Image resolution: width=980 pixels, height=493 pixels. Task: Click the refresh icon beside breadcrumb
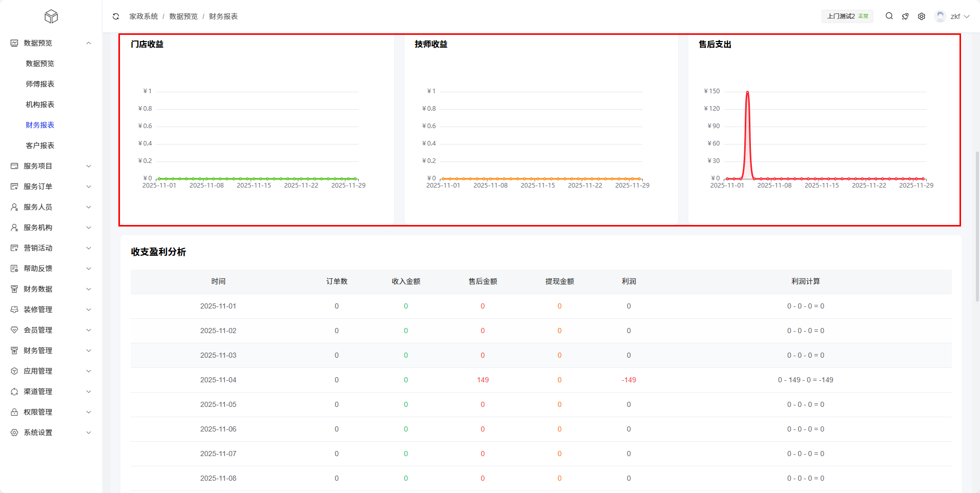point(116,16)
